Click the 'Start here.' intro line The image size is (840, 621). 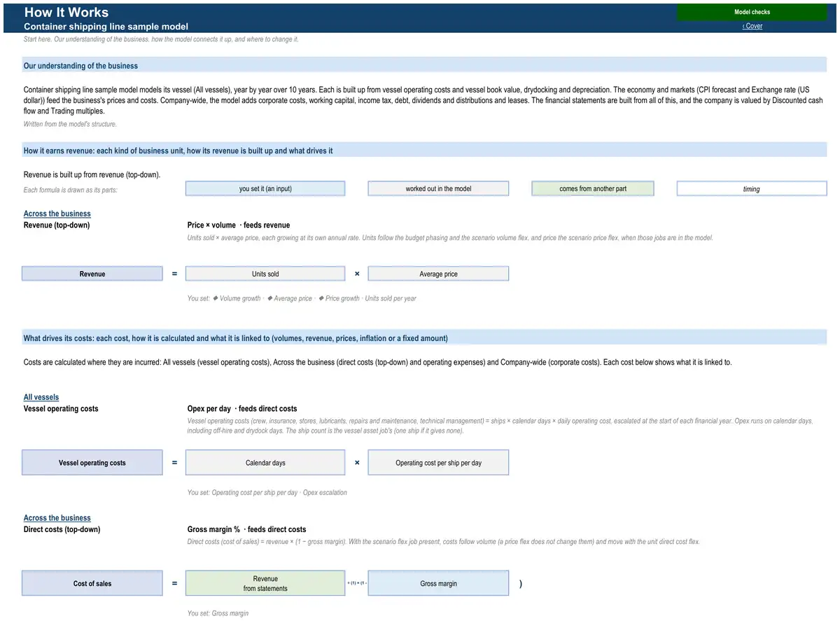pos(161,39)
